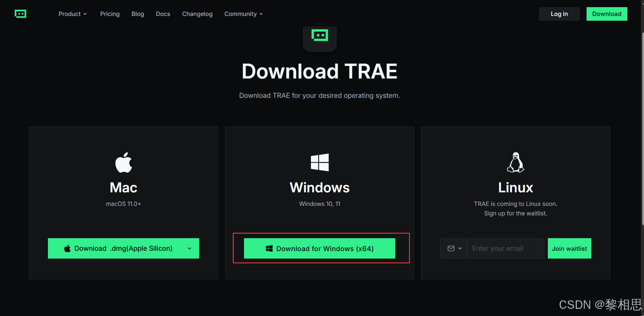
Task: Click the Linux heading text
Action: [516, 188]
